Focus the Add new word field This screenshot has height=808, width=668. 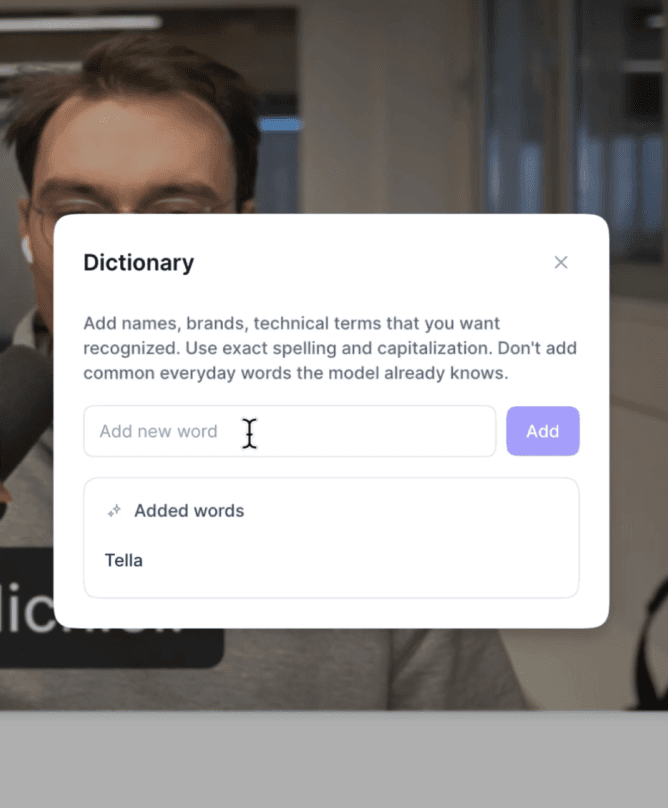point(290,431)
